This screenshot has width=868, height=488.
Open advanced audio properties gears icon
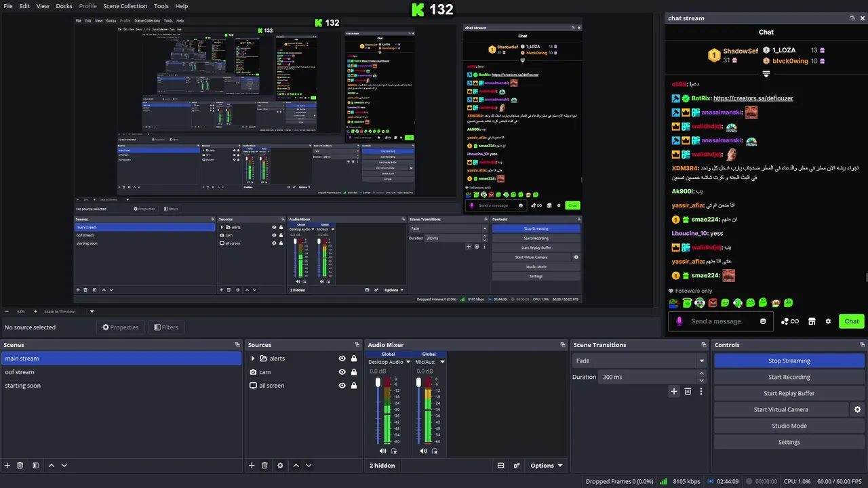[516, 466]
